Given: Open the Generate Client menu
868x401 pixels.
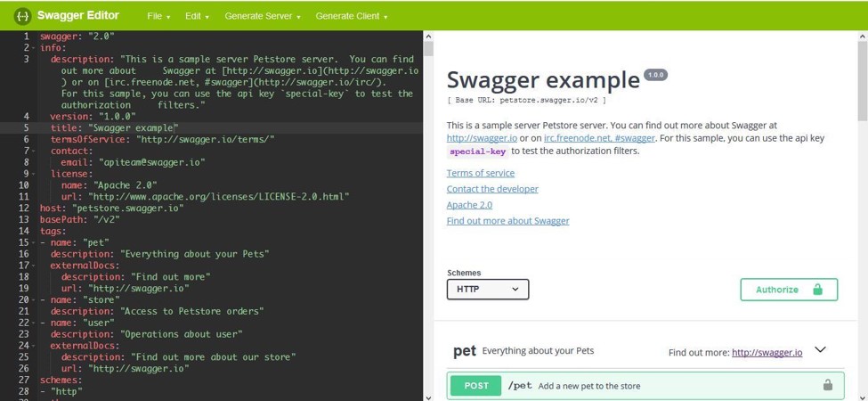Looking at the screenshot, I should pos(352,16).
